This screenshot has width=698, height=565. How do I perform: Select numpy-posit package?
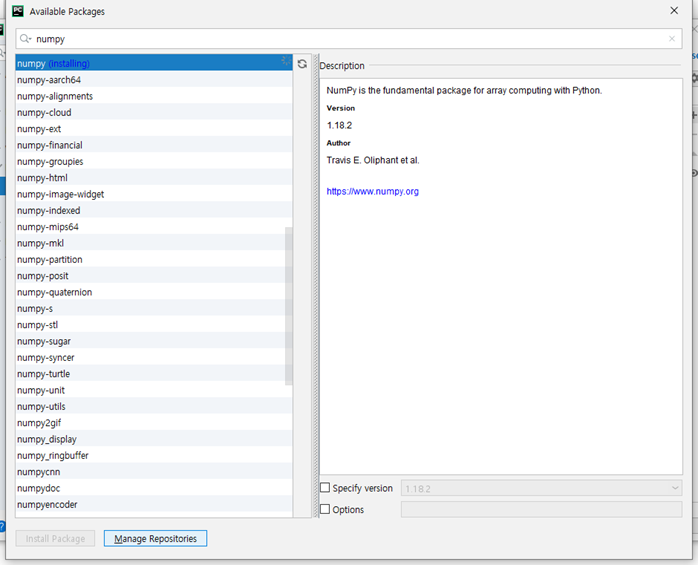tap(154, 276)
